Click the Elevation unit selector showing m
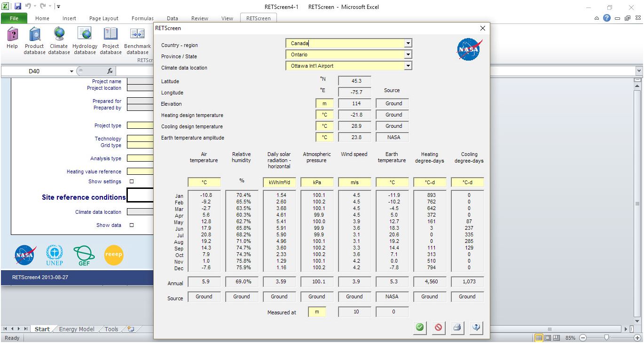Screen dimensions: 644x343 tap(324, 103)
